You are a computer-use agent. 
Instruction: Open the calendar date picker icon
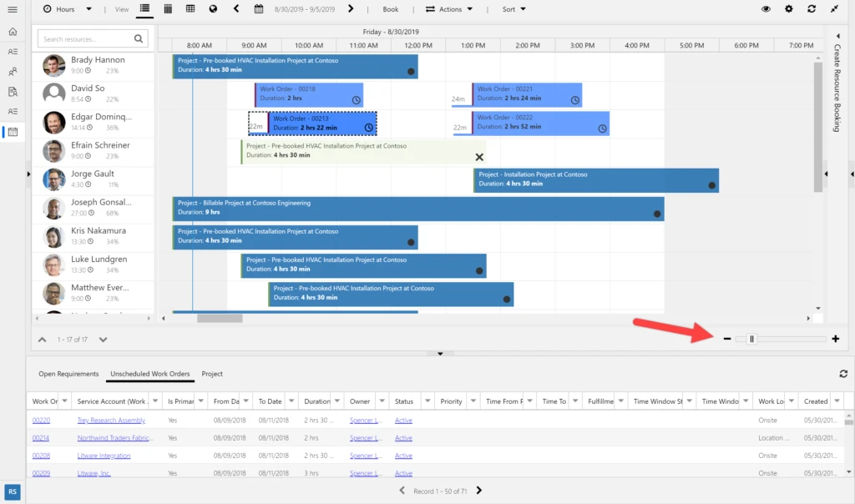[259, 10]
